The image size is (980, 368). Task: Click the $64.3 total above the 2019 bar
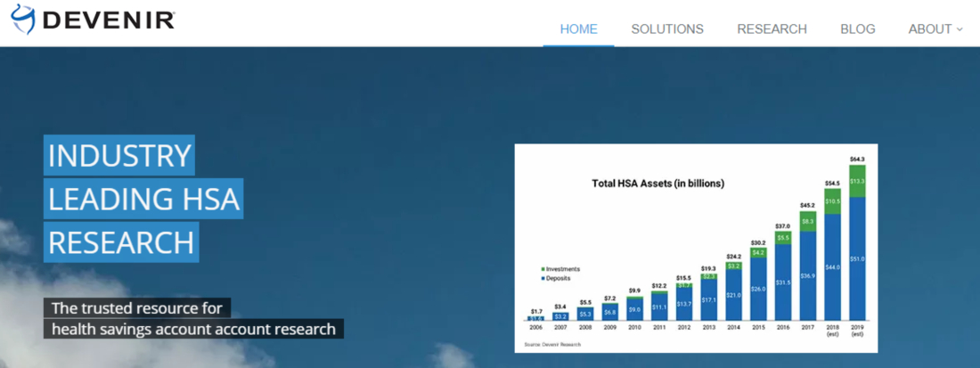856,159
